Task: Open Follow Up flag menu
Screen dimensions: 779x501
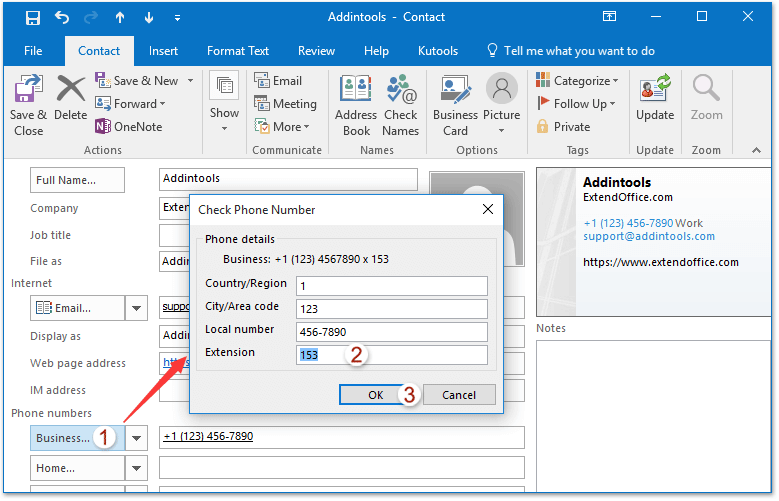Action: 576,103
